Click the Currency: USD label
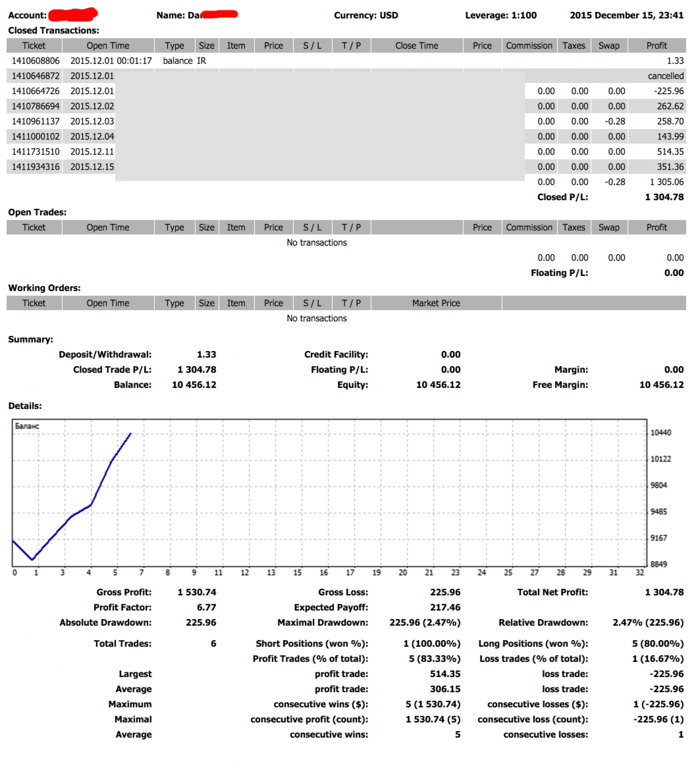Image resolution: width=700 pixels, height=762 pixels. coord(366,15)
